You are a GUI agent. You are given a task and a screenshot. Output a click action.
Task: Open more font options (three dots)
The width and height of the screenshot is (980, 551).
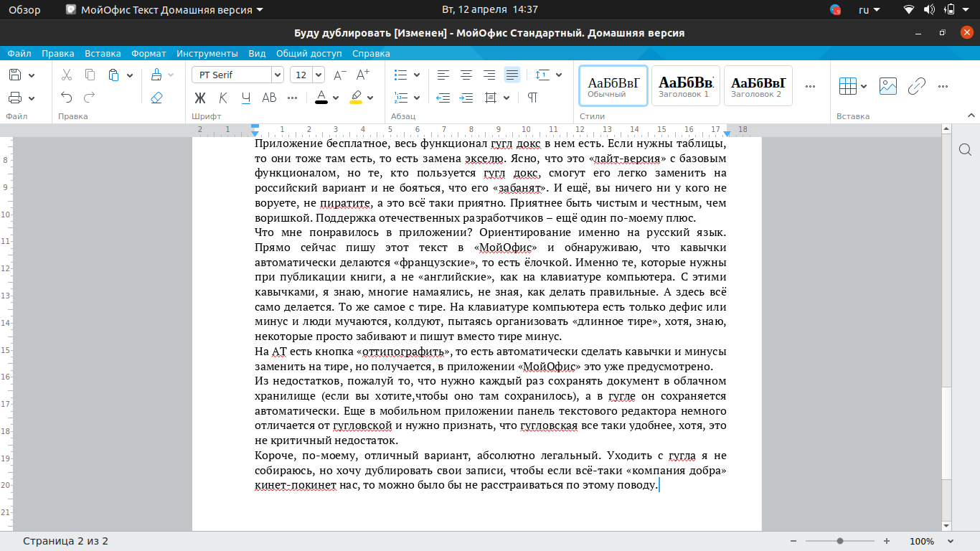pos(292,98)
